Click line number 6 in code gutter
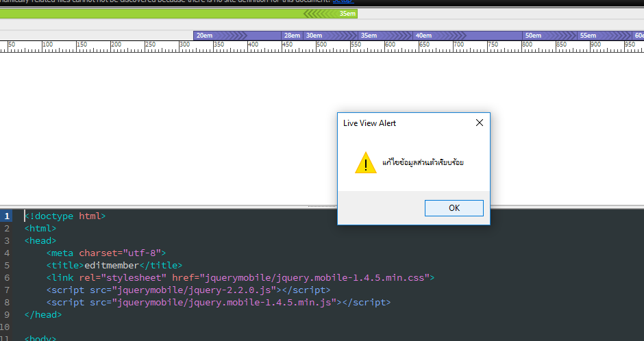The width and height of the screenshot is (644, 341). pyautogui.click(x=7, y=277)
